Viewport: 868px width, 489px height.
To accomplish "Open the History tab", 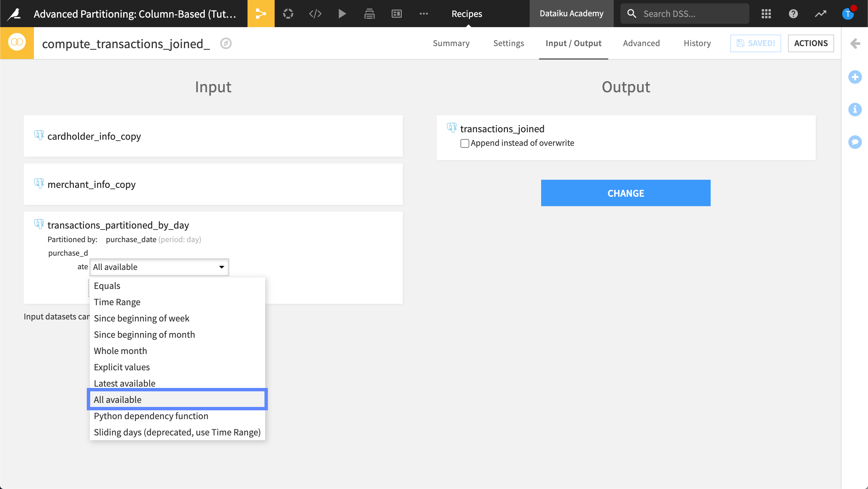I will click(697, 43).
